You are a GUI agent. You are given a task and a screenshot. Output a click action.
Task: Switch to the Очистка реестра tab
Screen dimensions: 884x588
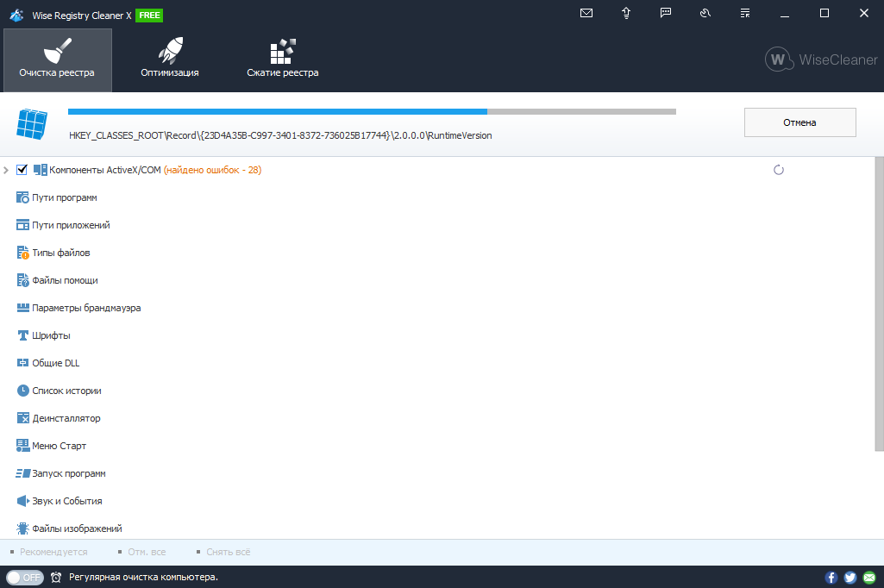58,60
